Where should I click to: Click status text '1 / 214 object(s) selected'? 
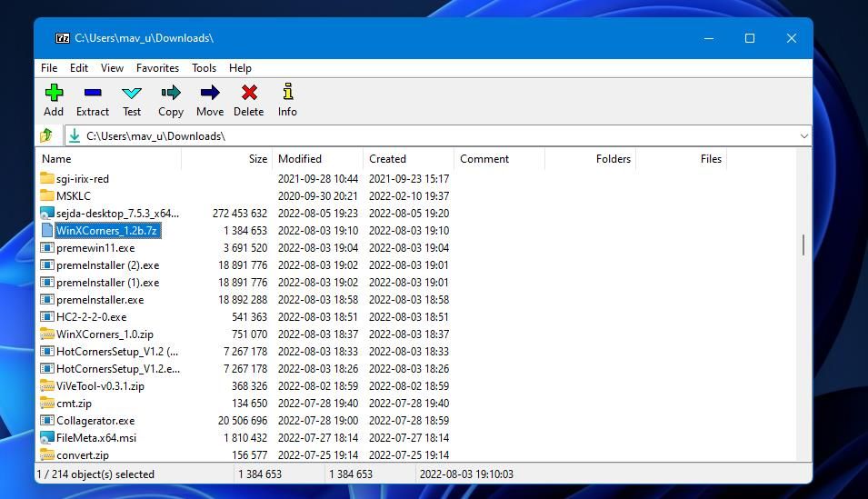[95, 474]
